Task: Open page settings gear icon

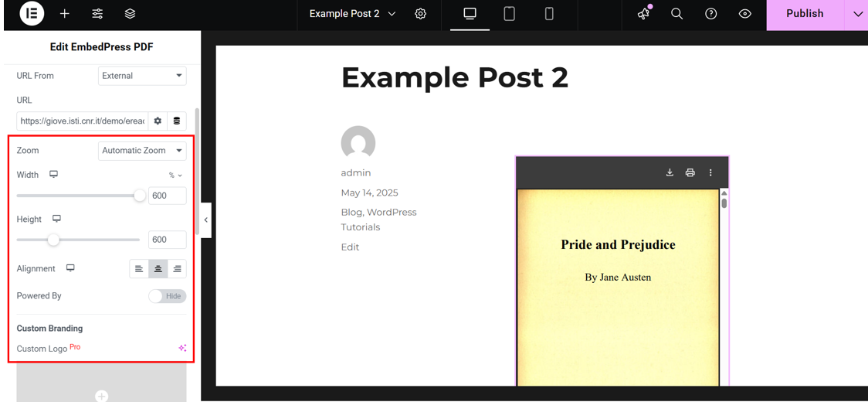Action: coord(420,14)
